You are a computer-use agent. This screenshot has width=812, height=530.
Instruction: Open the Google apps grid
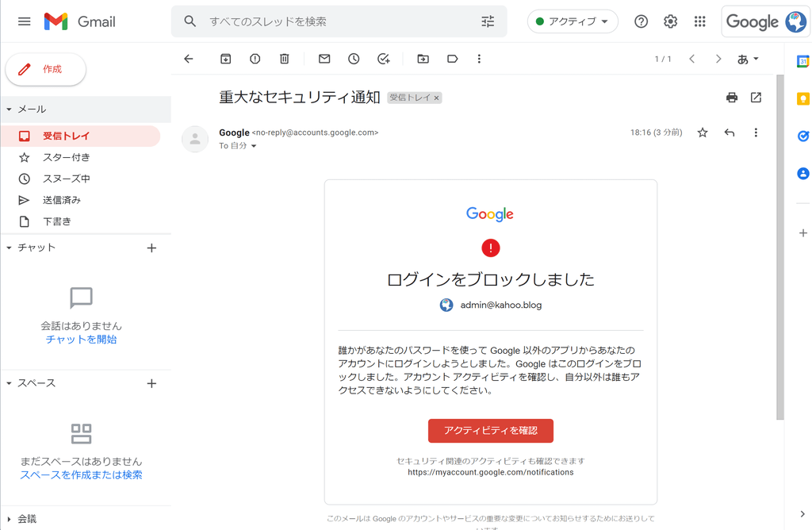pyautogui.click(x=699, y=21)
